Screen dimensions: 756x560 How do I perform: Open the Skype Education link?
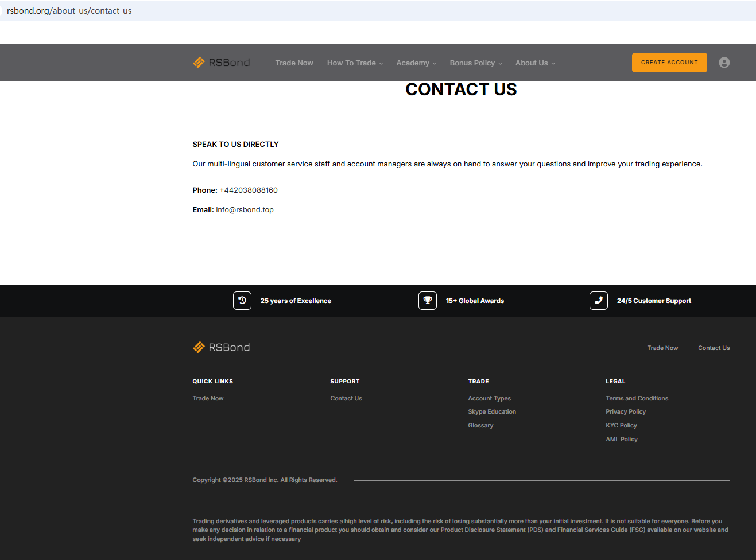(492, 412)
